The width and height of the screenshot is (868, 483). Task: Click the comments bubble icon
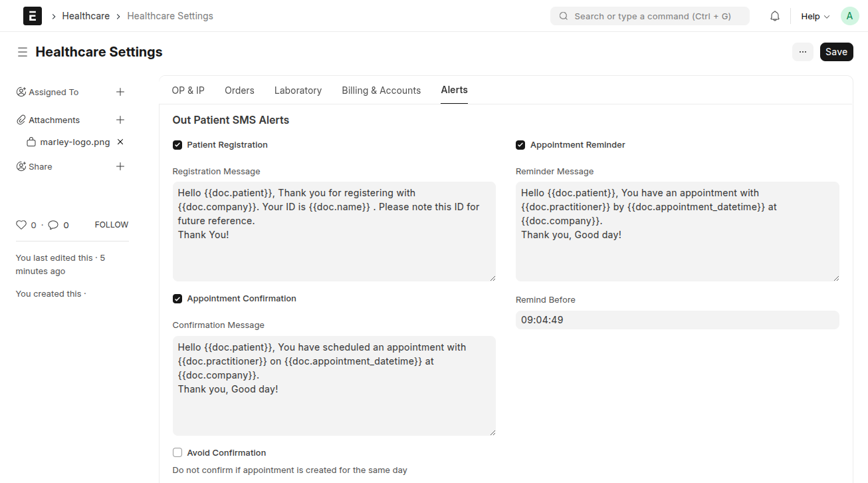(53, 225)
